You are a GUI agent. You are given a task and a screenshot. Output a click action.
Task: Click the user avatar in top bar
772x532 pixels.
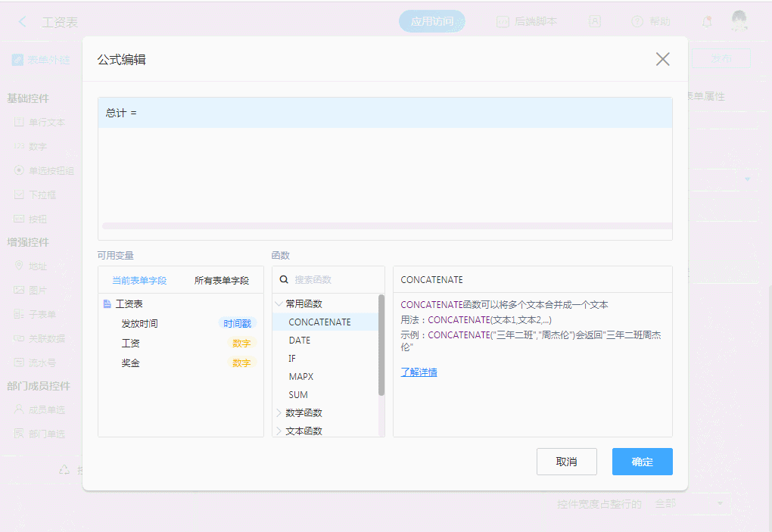tap(739, 21)
